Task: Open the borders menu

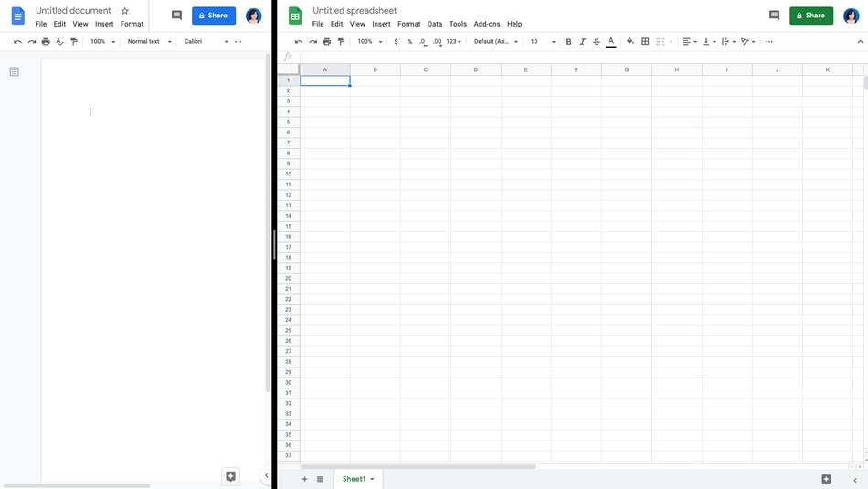Action: pos(645,41)
